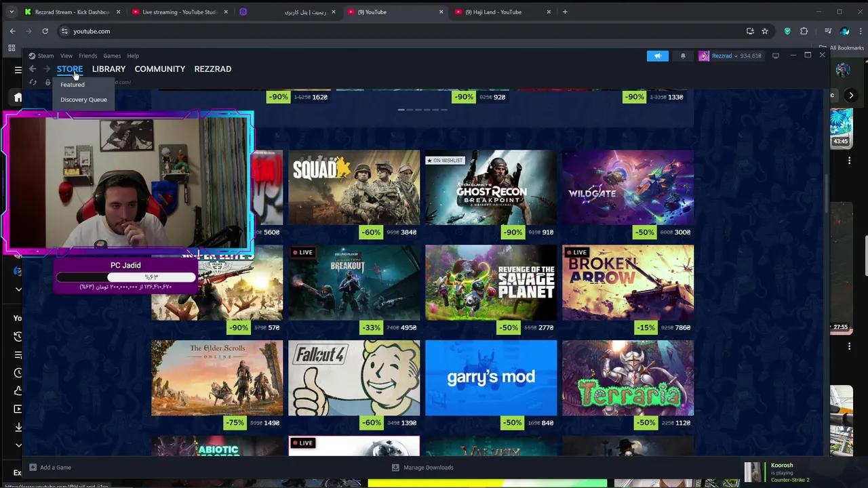
Task: Click the green shield extension icon in Chrome
Action: [787, 31]
